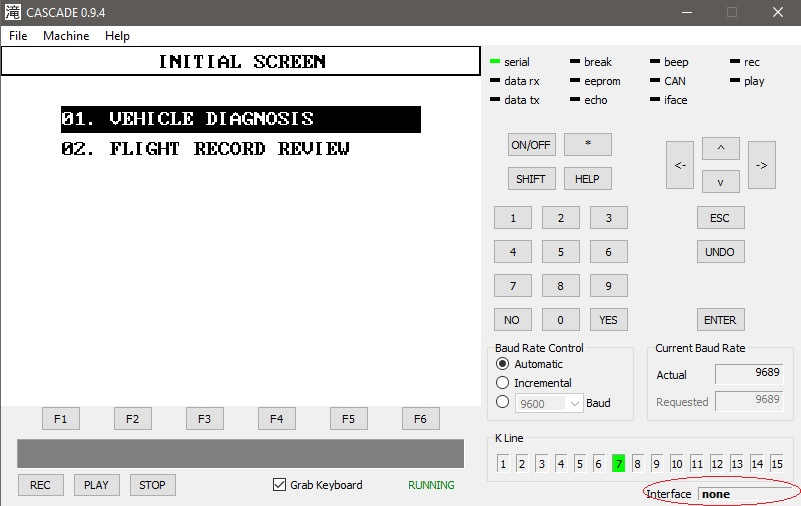
Task: Click the NO keypad button
Action: 513,320
